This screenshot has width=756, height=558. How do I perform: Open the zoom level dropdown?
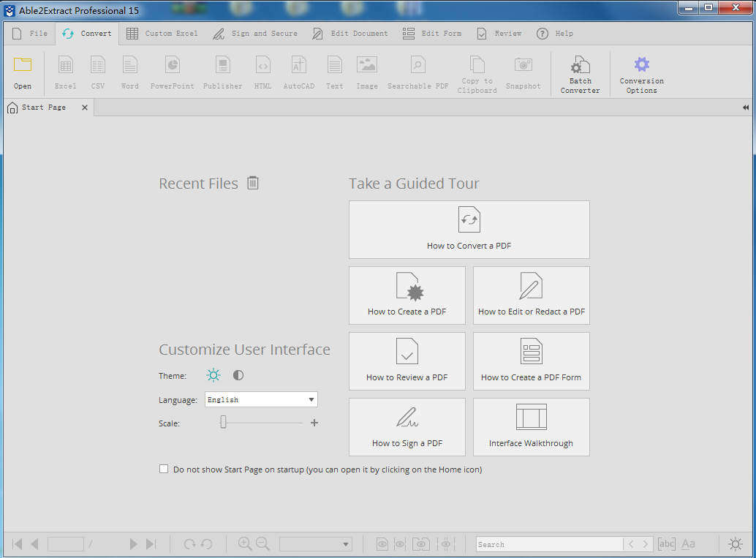point(315,544)
